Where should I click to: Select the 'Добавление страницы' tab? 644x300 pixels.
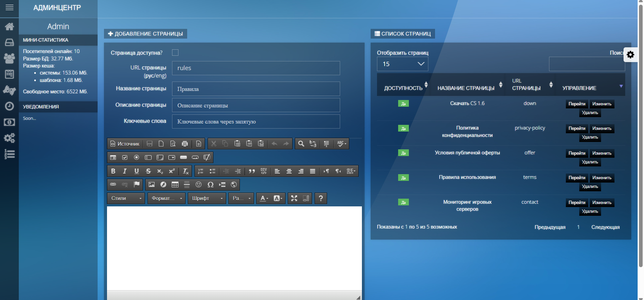click(x=145, y=34)
